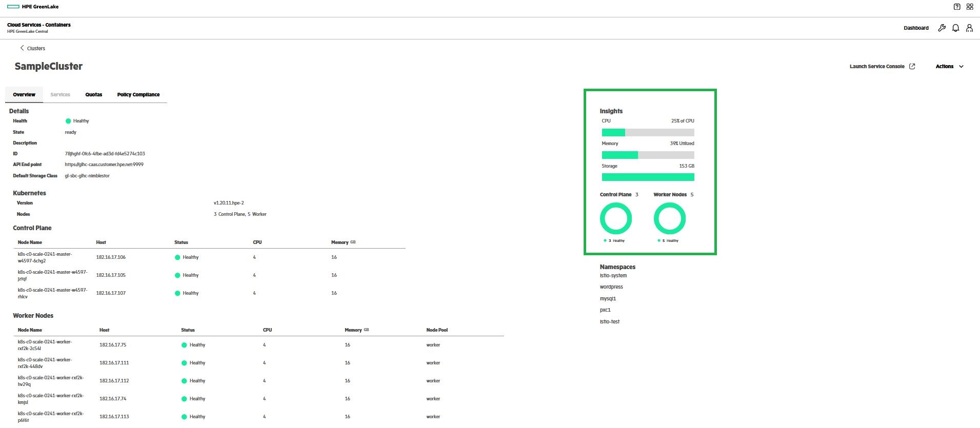Select worker node rxf2k-kmjsl
980x428 pixels.
[51, 399]
